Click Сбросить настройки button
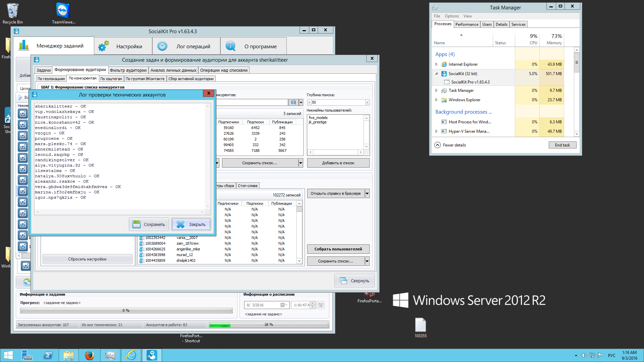 (x=87, y=259)
